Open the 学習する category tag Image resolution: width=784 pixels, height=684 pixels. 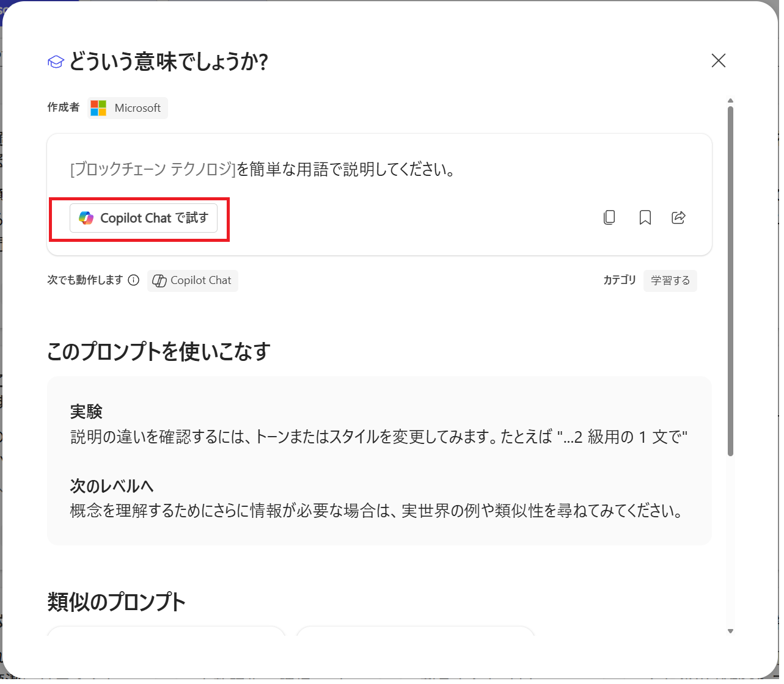[670, 281]
